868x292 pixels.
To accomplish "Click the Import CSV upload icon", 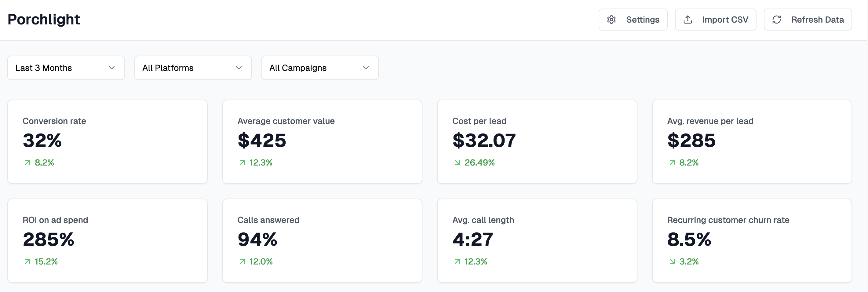I will click(x=687, y=20).
